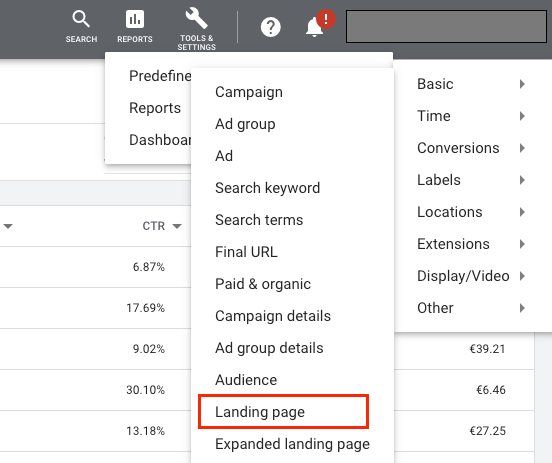The width and height of the screenshot is (552, 463).
Task: Click the Help question mark icon
Action: (270, 27)
